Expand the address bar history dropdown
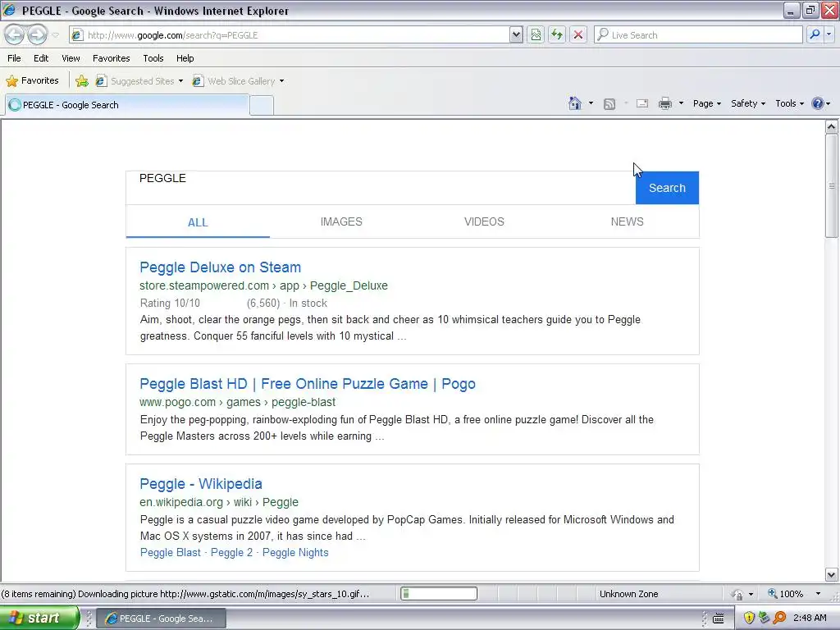840x630 pixels. click(516, 34)
